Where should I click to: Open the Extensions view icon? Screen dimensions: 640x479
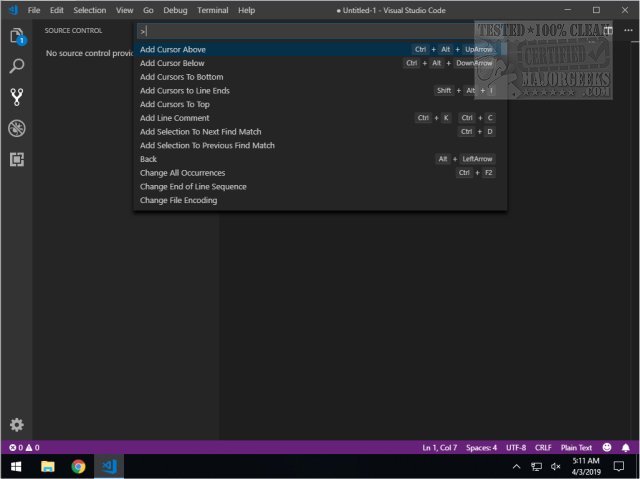[17, 159]
